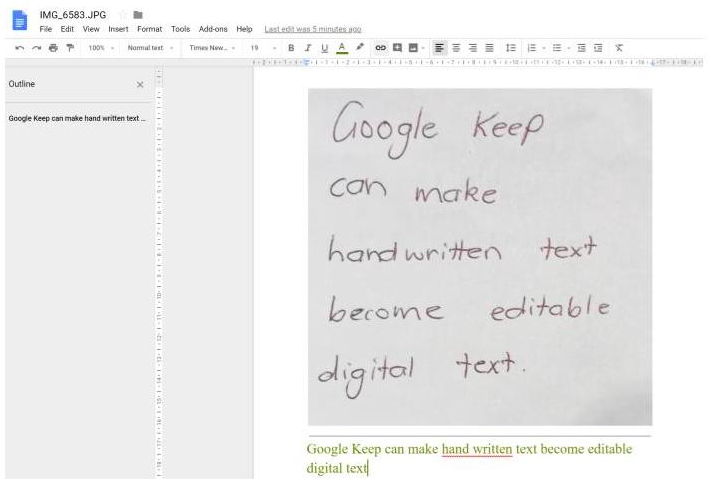Select the handwritten note image
This screenshot has height=479, width=712.
click(x=480, y=257)
